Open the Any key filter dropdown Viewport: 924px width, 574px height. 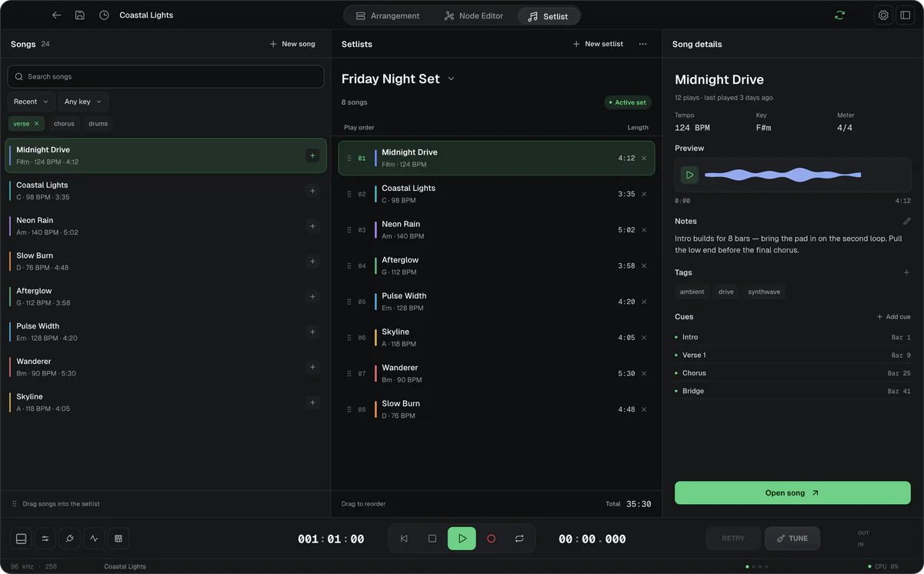(x=83, y=102)
